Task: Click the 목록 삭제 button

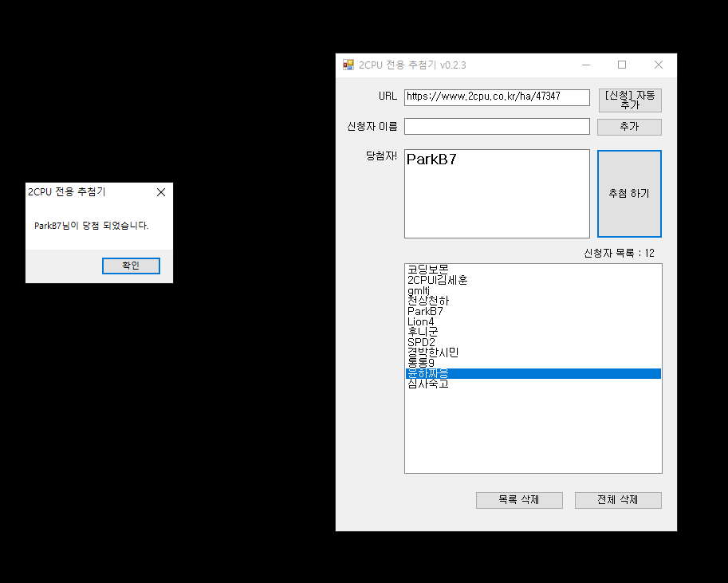Action: click(519, 500)
